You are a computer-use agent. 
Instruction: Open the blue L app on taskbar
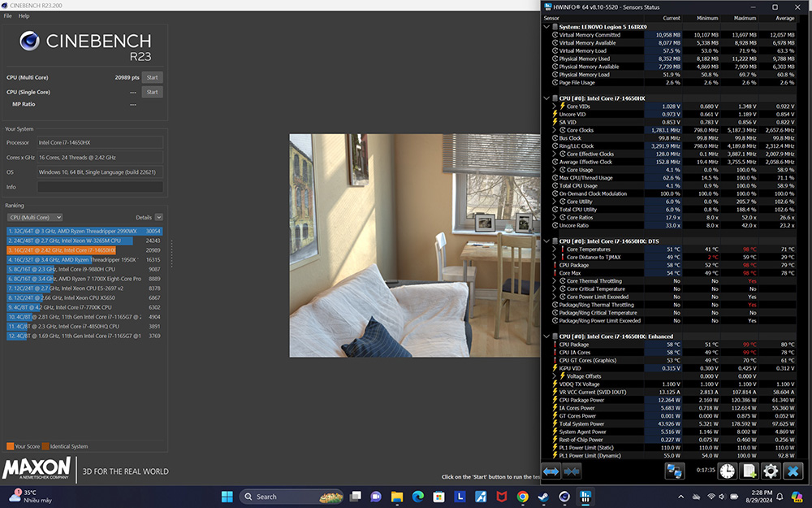click(x=460, y=497)
